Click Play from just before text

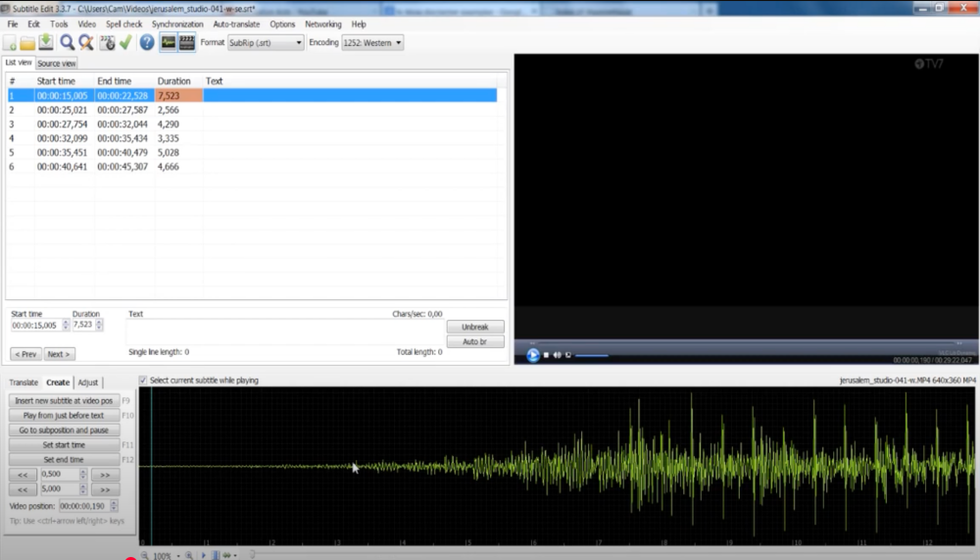(x=64, y=416)
